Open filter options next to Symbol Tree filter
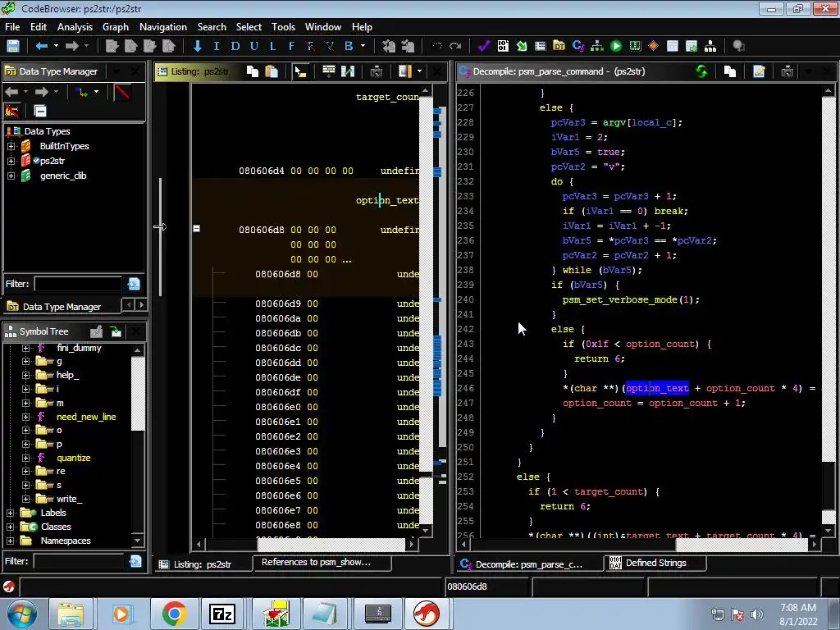 (x=135, y=561)
